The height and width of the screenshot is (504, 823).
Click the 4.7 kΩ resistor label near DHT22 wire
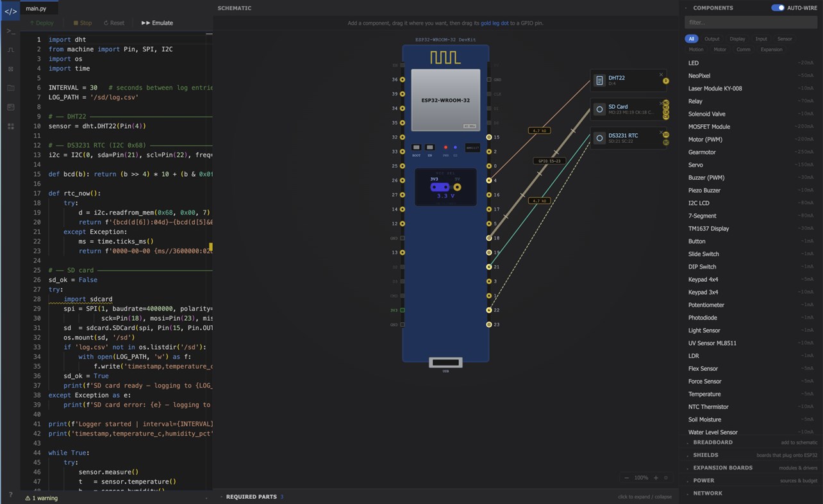[539, 131]
